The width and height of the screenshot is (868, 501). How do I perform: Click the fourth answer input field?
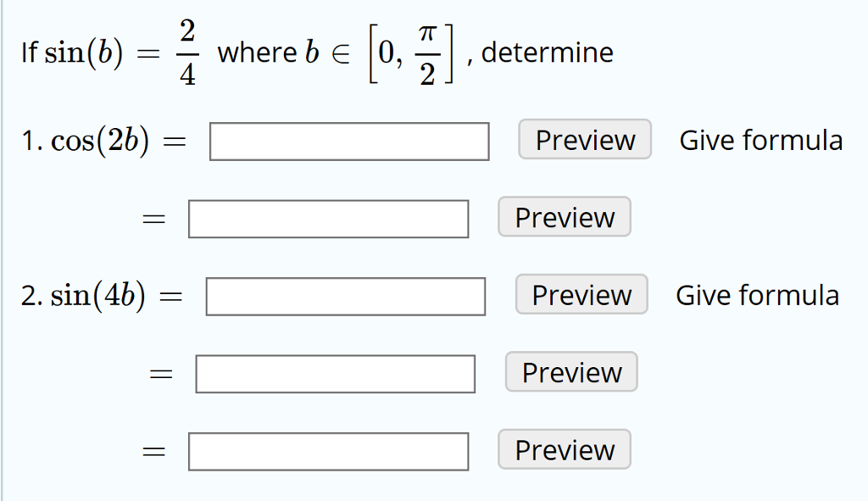[x=335, y=372]
